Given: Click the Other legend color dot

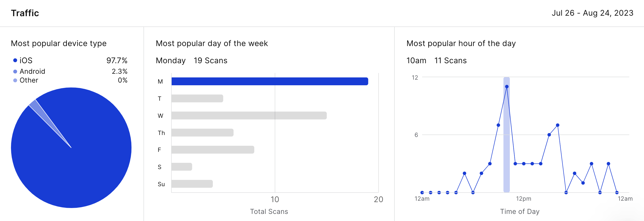Looking at the screenshot, I should point(15,80).
